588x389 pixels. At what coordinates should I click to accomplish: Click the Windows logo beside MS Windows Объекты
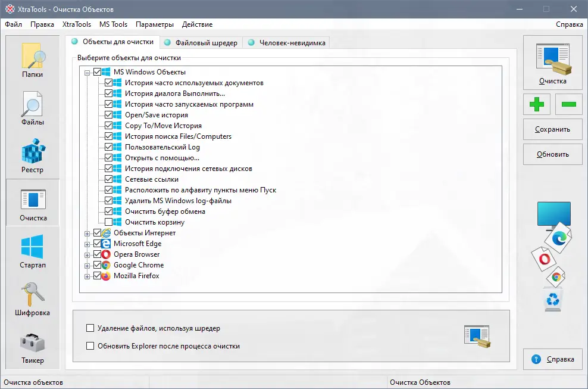[106, 71]
